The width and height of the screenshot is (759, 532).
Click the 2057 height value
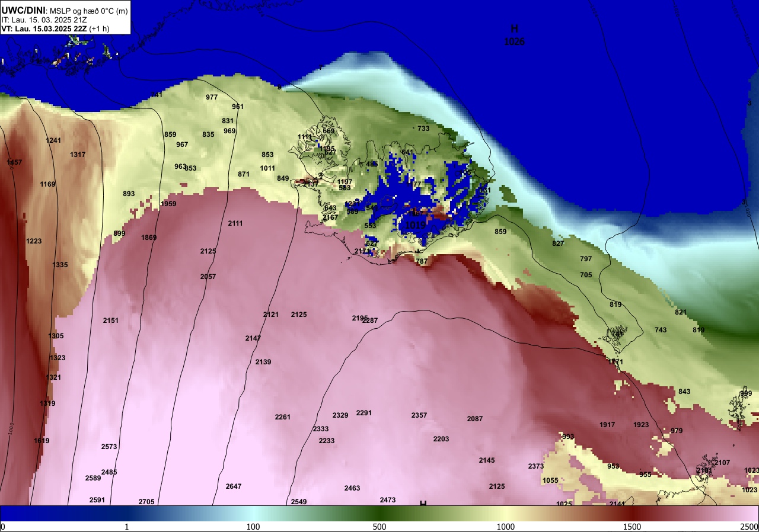click(208, 277)
